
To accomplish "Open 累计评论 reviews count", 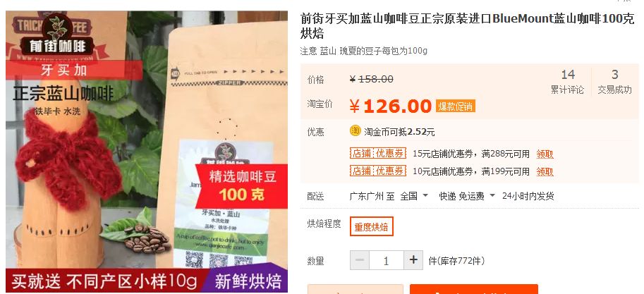I will 567,82.
